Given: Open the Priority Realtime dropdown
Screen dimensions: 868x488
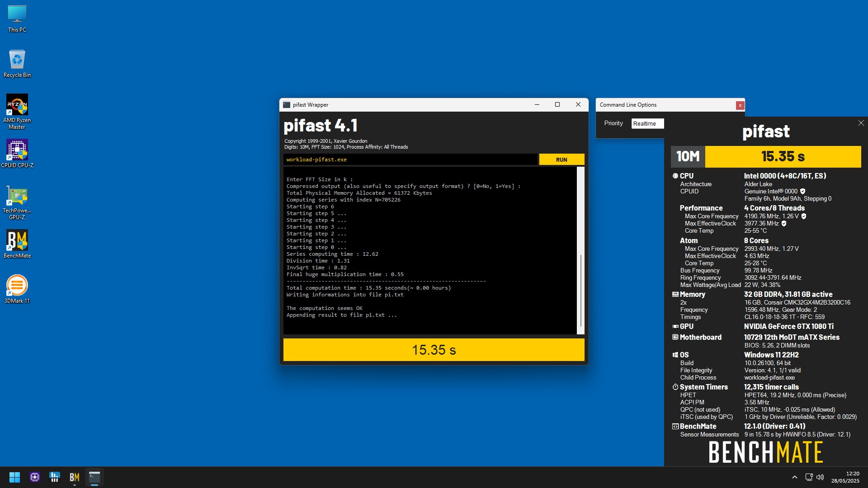Looking at the screenshot, I should (x=647, y=123).
